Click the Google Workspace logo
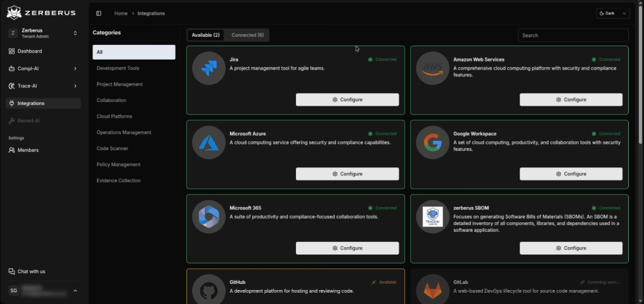This screenshot has width=644, height=304. coord(432,142)
